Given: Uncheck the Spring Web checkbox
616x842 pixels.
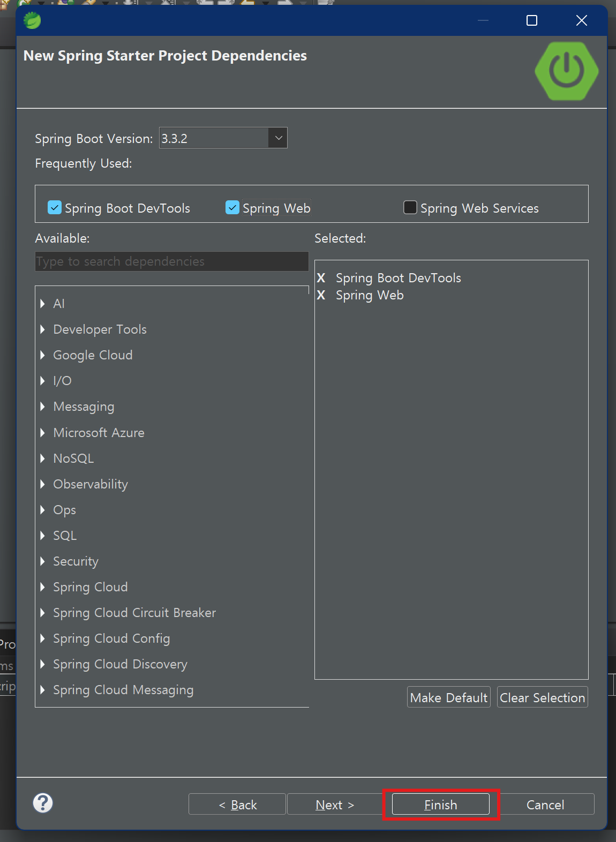Looking at the screenshot, I should (x=232, y=207).
